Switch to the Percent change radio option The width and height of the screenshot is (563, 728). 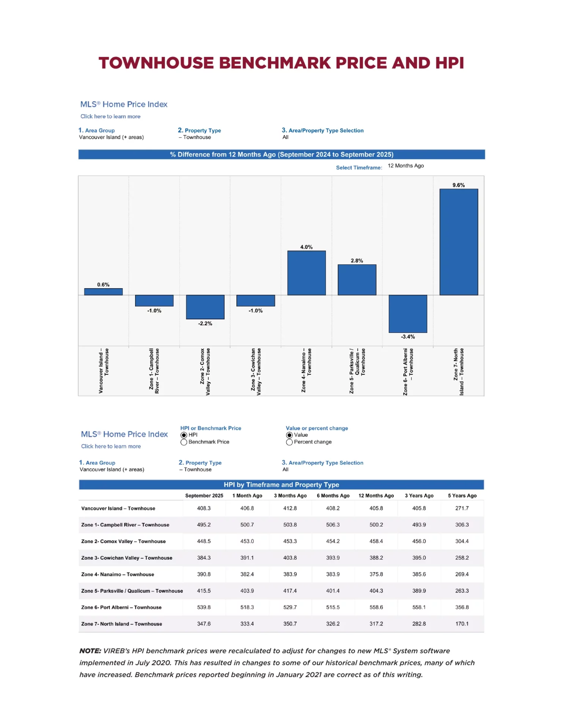(289, 442)
